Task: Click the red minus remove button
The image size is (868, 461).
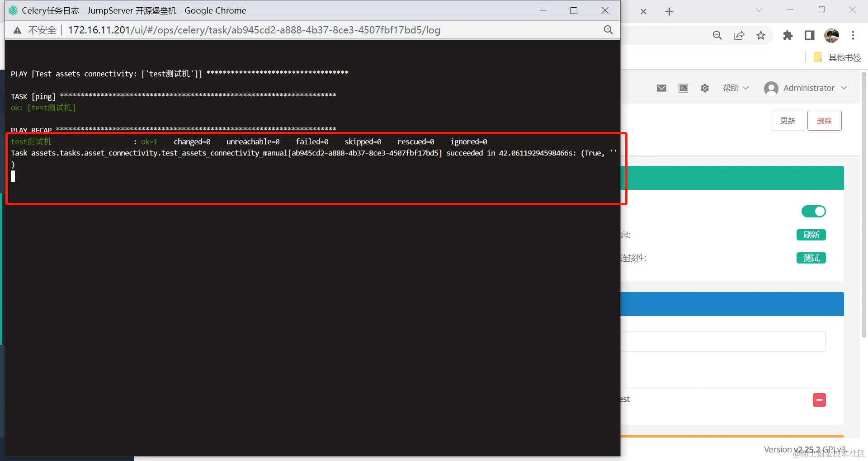Action: [819, 400]
